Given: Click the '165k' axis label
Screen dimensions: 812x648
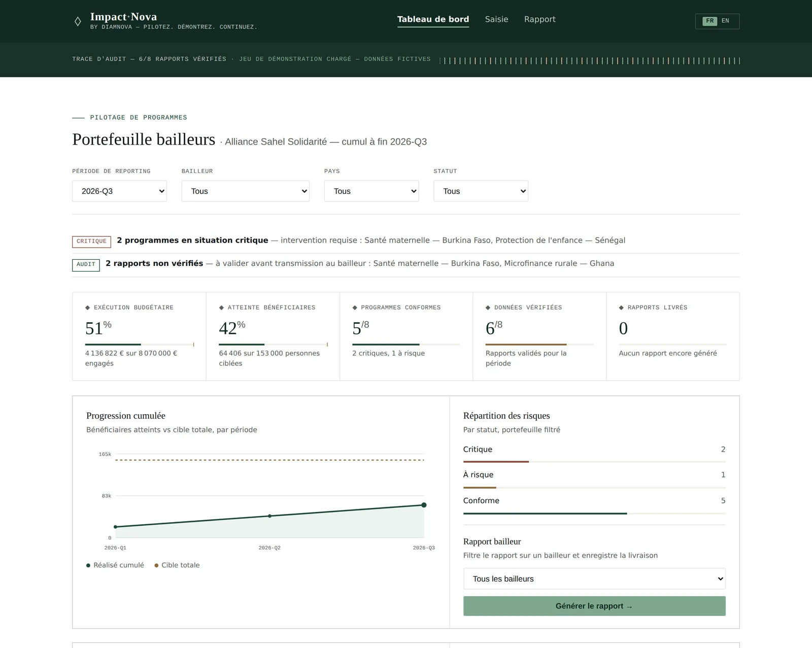Looking at the screenshot, I should [x=105, y=454].
